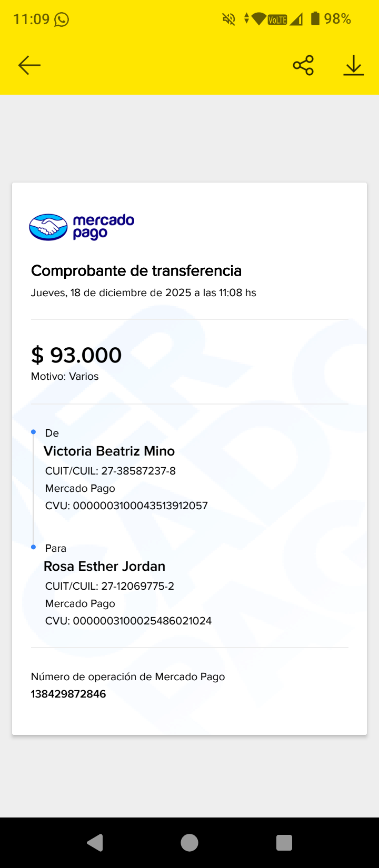Open recent apps square button
The image size is (379, 868).
(284, 843)
